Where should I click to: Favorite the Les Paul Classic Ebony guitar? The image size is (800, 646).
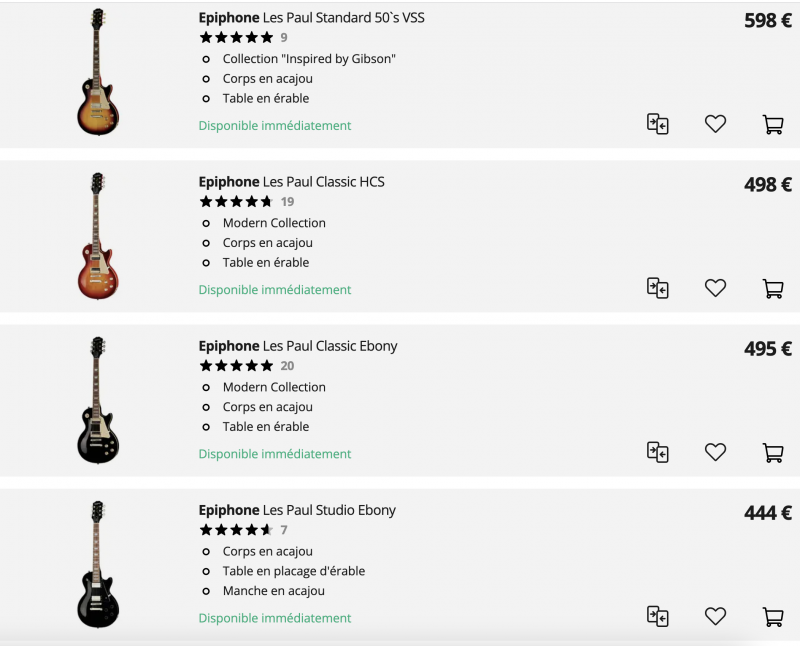[x=715, y=452]
